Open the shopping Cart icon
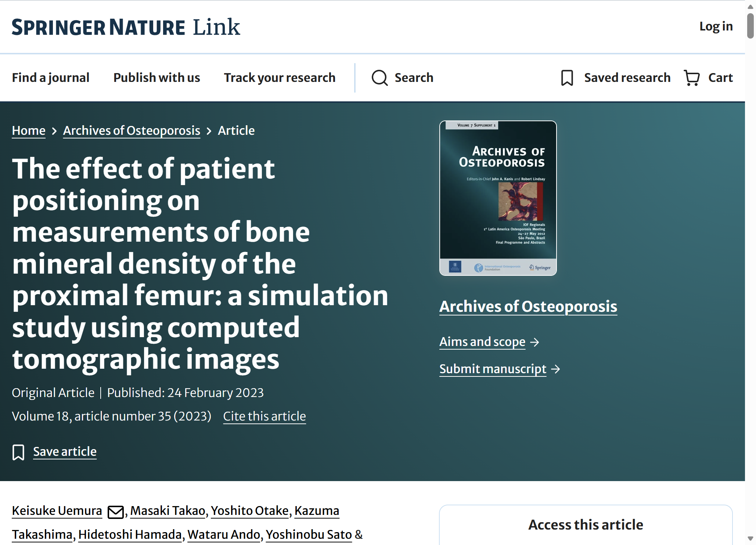Viewport: 756px width, 545px height. coord(692,78)
